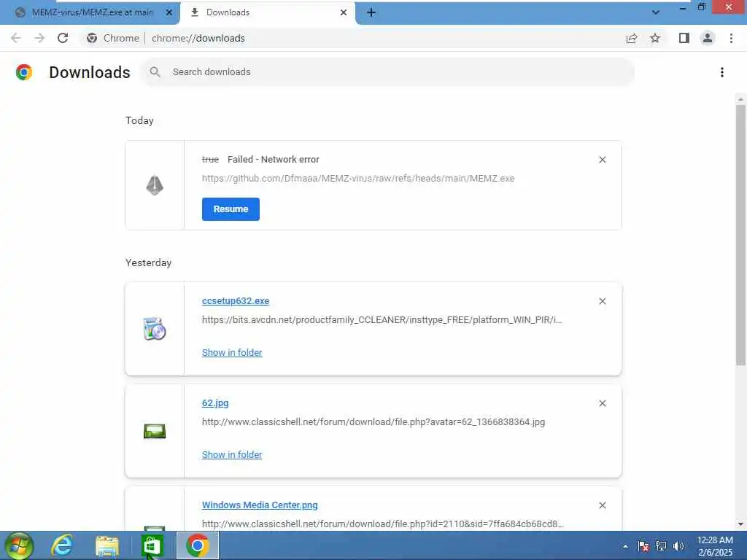
Task: Click the Windows Media Center.png source URL
Action: 382,524
